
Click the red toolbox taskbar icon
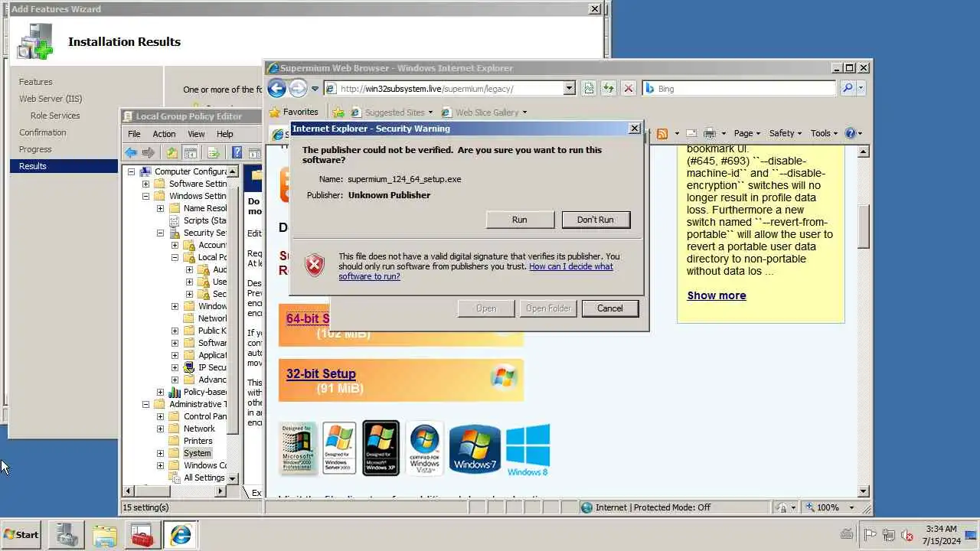click(x=142, y=535)
